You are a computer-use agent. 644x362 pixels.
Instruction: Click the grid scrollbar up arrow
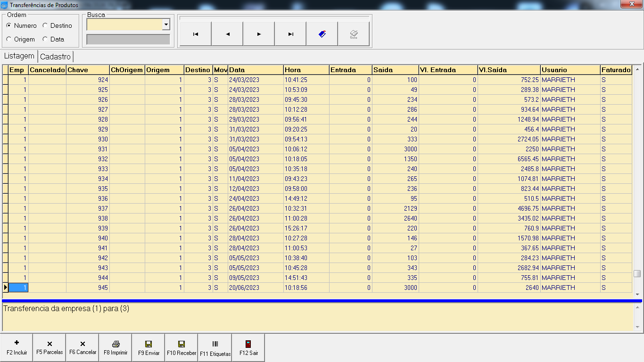pos(637,69)
